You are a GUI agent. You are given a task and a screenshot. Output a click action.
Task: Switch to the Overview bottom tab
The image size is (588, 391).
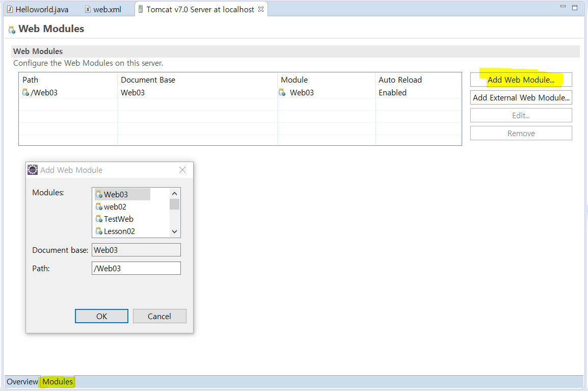[x=22, y=382]
